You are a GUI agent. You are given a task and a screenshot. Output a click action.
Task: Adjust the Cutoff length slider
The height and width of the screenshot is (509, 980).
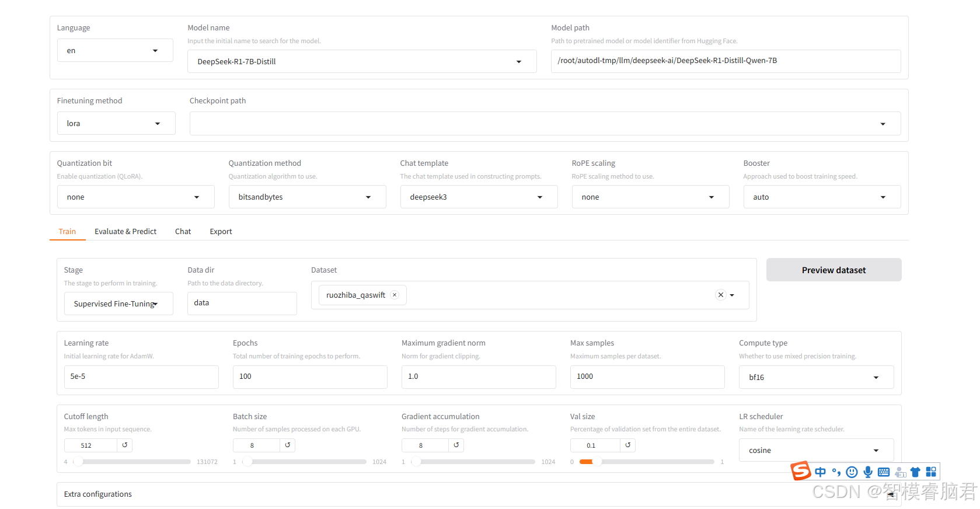click(132, 462)
